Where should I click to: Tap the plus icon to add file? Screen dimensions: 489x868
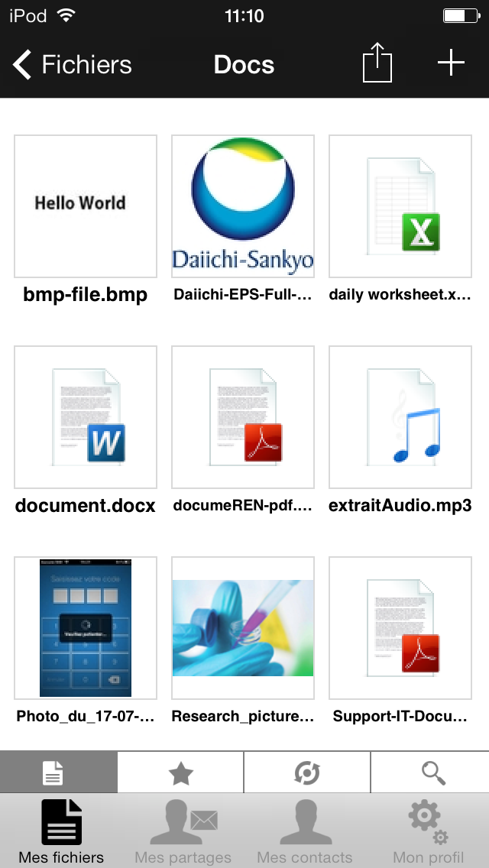(x=452, y=63)
